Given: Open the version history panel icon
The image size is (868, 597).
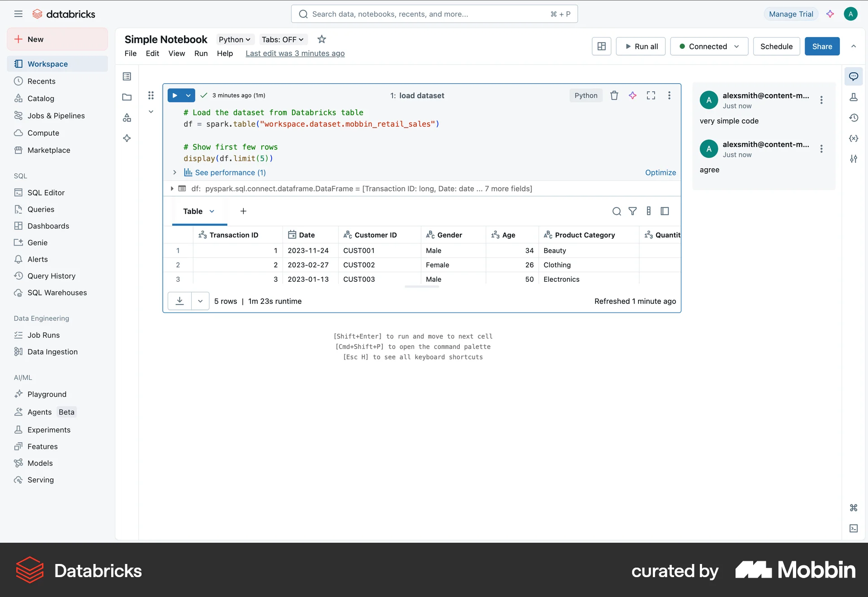Looking at the screenshot, I should [854, 118].
